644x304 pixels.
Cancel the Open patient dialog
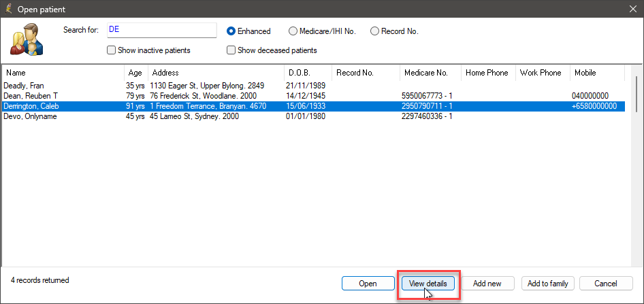606,284
